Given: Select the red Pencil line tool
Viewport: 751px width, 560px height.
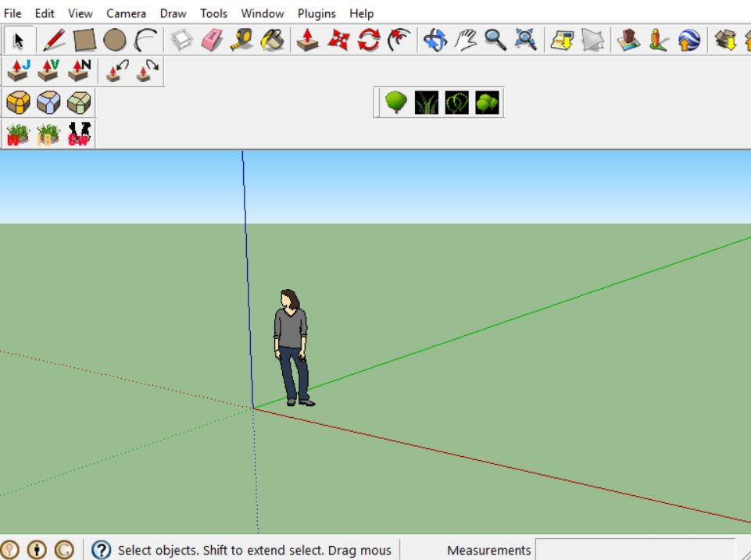Looking at the screenshot, I should [53, 41].
